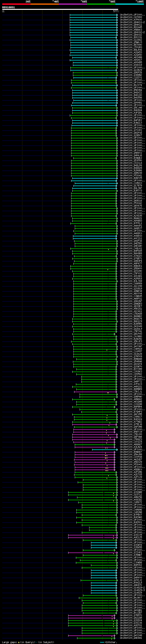The image size is (146, 644).
Task: Select label UniRef100_Q5R8T2
Action: [131, 153]
